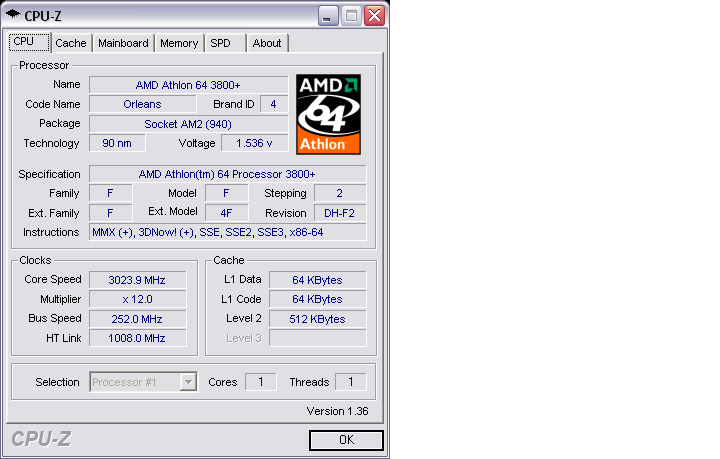The height and width of the screenshot is (459, 720).
Task: Close the CPU-Z window
Action: coord(375,16)
